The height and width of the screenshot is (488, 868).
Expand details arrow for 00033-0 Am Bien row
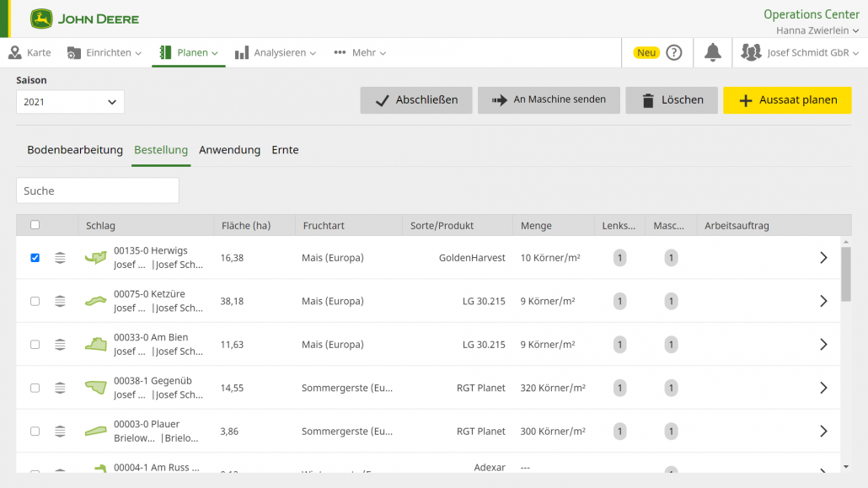pos(823,345)
